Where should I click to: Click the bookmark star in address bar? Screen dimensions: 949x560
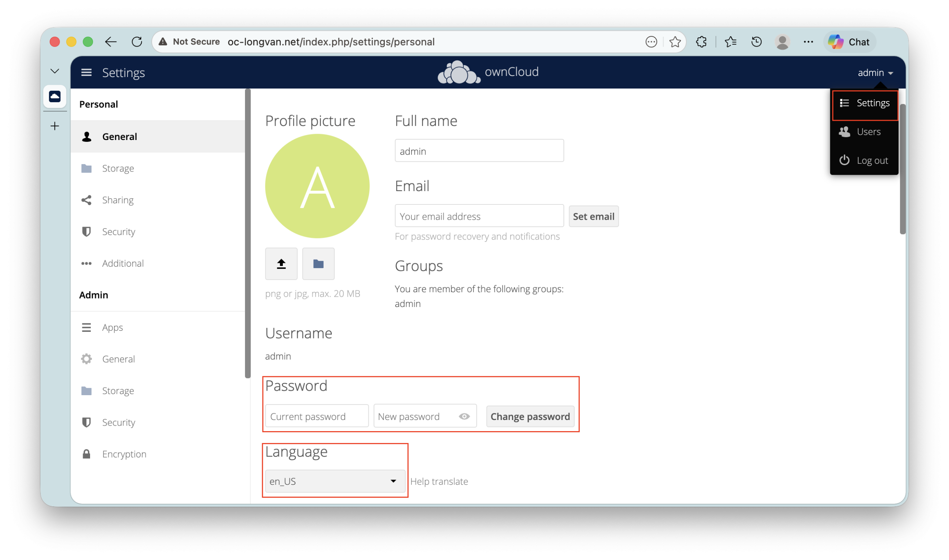pos(675,42)
